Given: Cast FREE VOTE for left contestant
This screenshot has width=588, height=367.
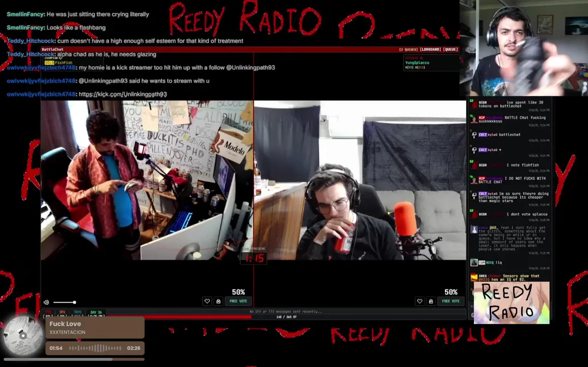Looking at the screenshot, I should (238, 301).
